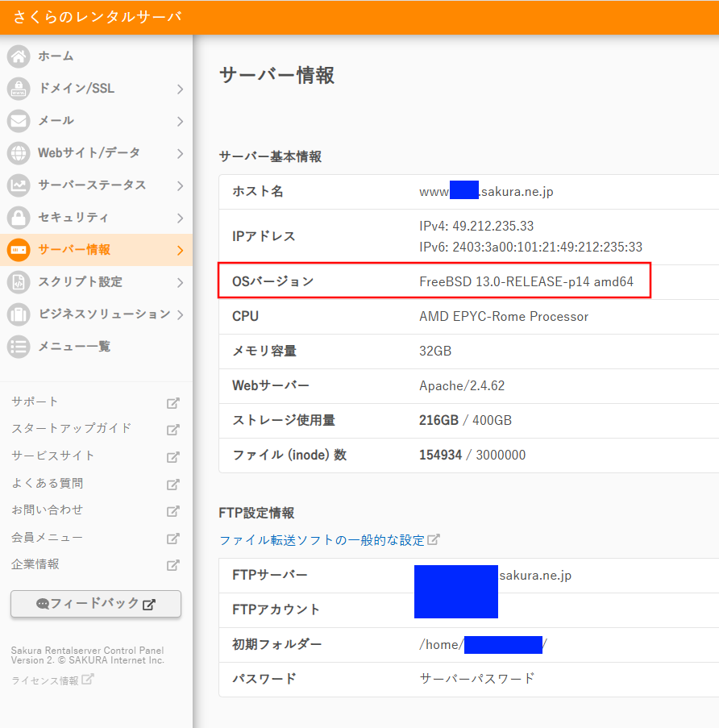Click the IPv6 address value
Image resolution: width=719 pixels, height=728 pixels.
547,247
